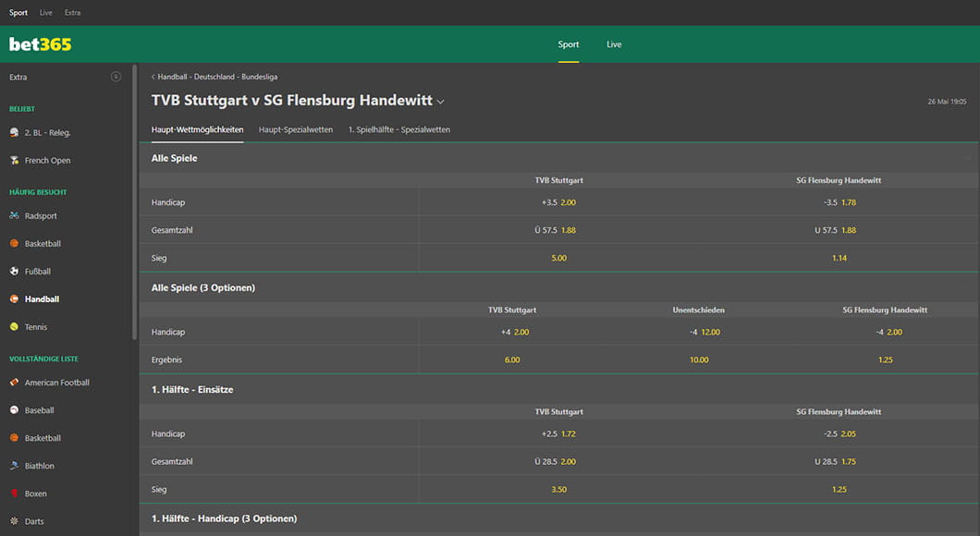This screenshot has width=980, height=536.
Task: Click Sport in top dark bar
Action: pos(18,13)
